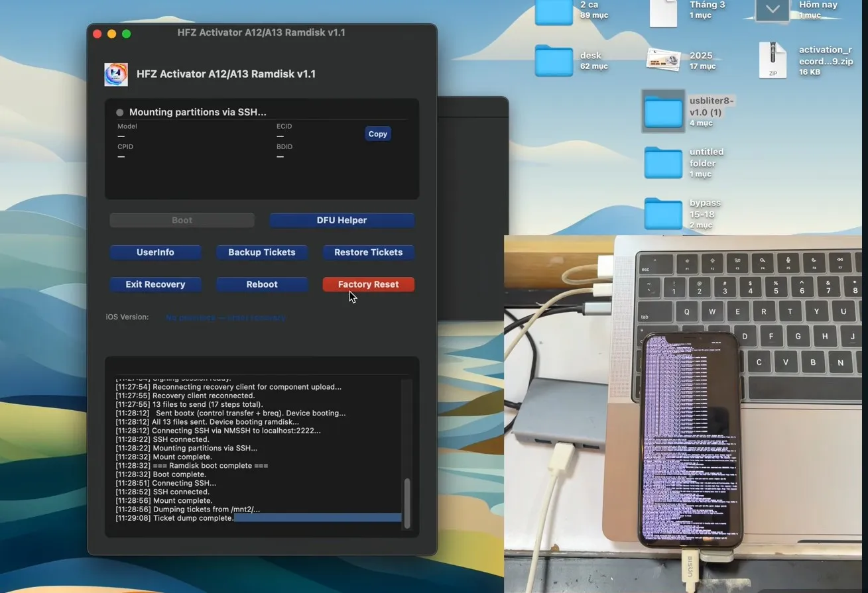Click the "ECID" field label
The height and width of the screenshot is (593, 868).
pos(284,126)
